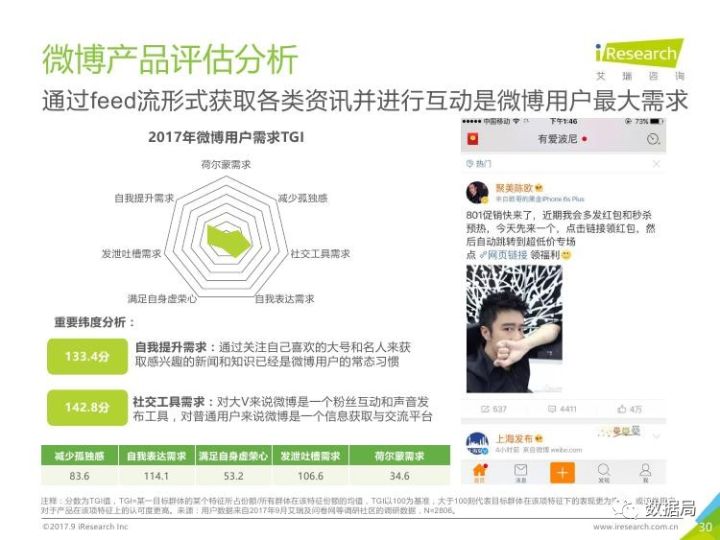This screenshot has height=540, width=720.
Task: Open the Me profile tab
Action: [x=645, y=472]
